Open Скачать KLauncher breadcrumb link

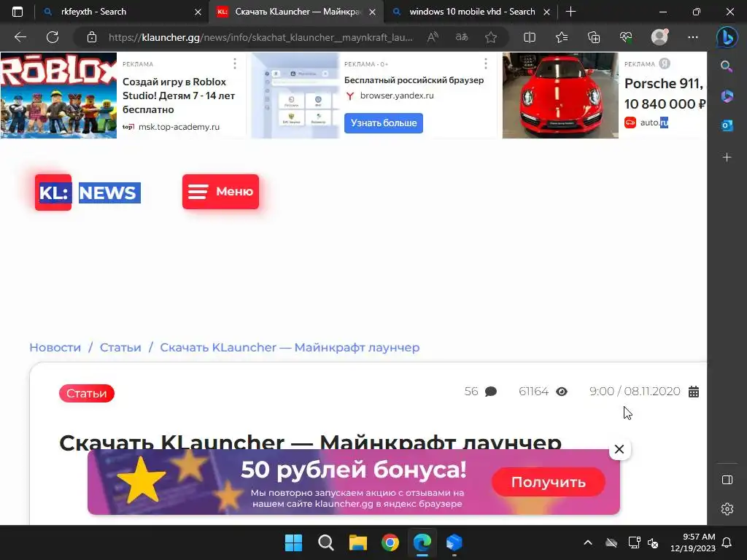click(290, 348)
